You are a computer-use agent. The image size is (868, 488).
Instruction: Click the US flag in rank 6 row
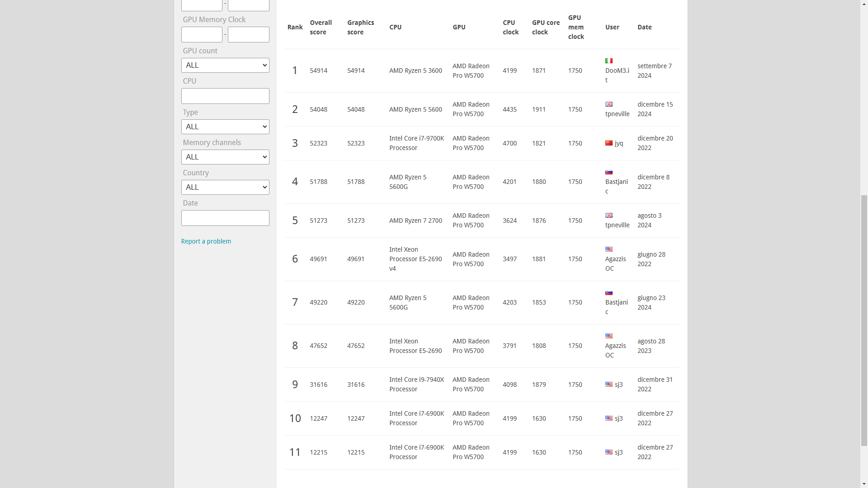tap(609, 249)
